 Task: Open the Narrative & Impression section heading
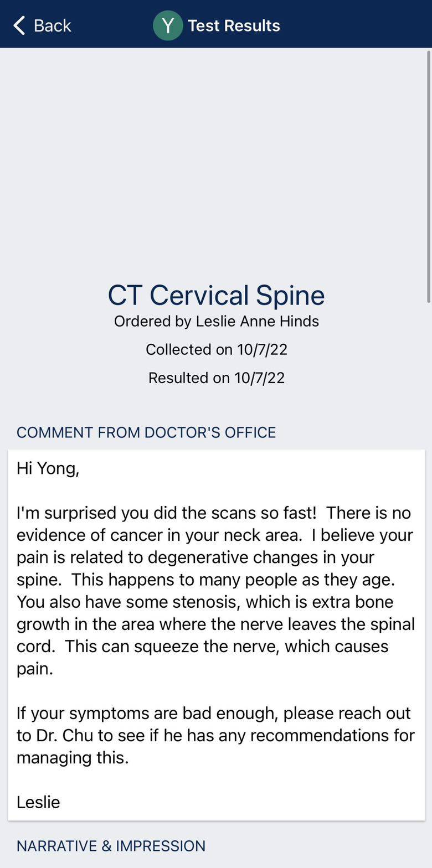pyautogui.click(x=111, y=846)
